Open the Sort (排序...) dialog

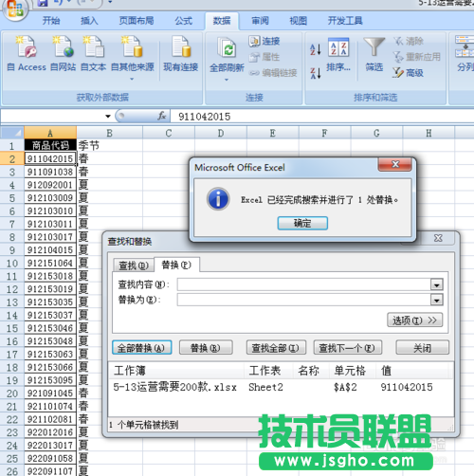point(338,54)
